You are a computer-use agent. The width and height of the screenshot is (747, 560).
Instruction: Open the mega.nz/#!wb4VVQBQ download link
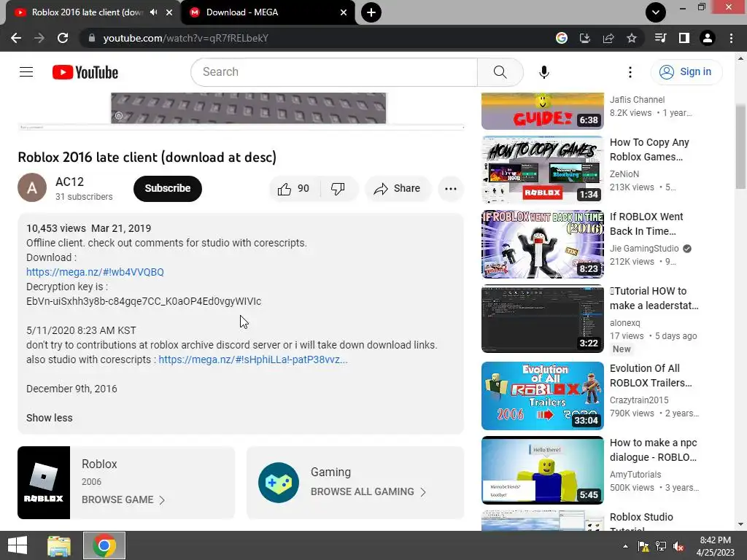[x=95, y=272]
